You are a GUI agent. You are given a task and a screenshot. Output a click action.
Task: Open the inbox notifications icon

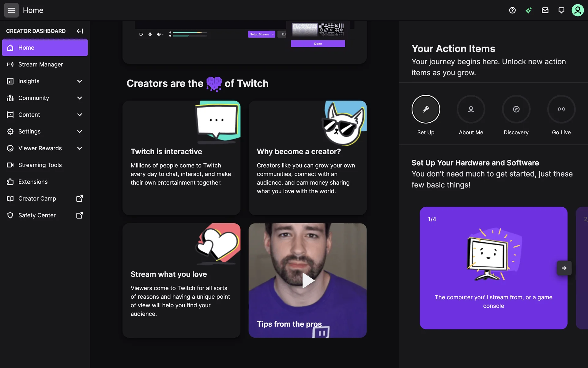545,10
